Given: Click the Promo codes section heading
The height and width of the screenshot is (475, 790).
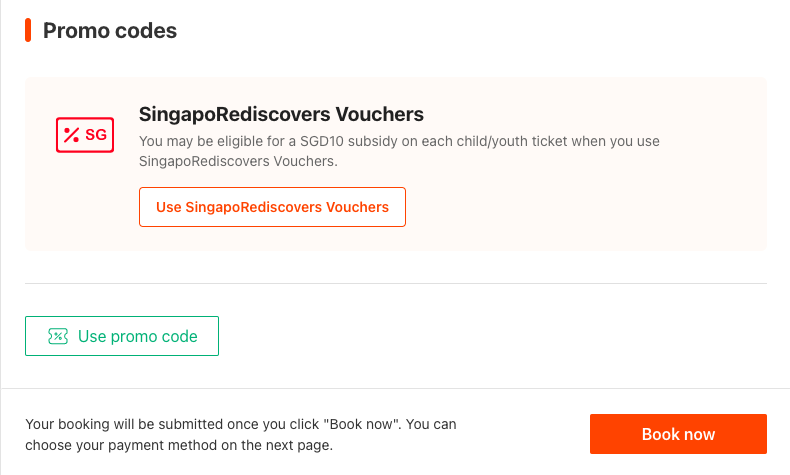Looking at the screenshot, I should click(110, 31).
